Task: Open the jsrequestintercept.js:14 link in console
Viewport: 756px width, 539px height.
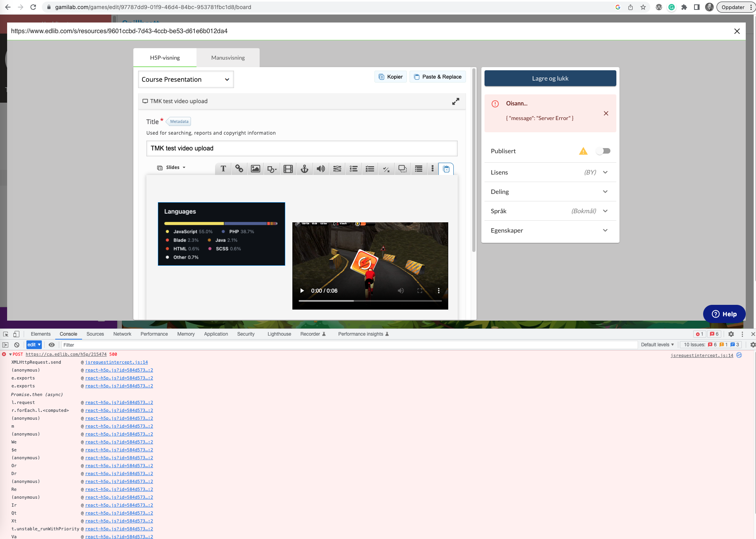Action: pyautogui.click(x=116, y=362)
